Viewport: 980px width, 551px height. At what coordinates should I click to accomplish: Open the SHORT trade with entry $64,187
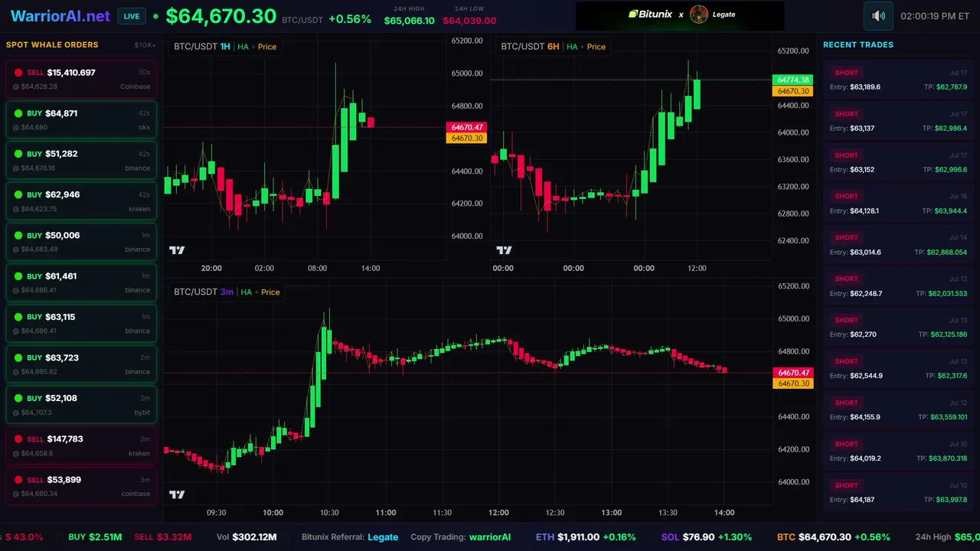click(898, 493)
